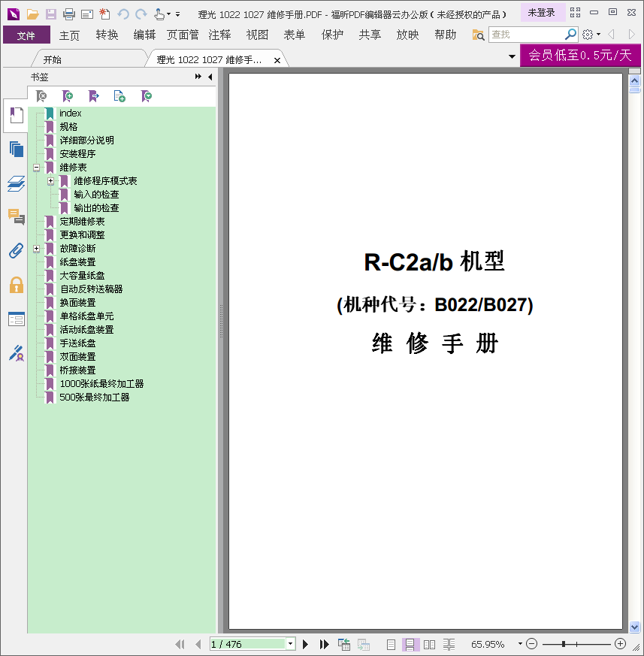
Task: Expand bookmarks panel options double arrow
Action: point(198,77)
